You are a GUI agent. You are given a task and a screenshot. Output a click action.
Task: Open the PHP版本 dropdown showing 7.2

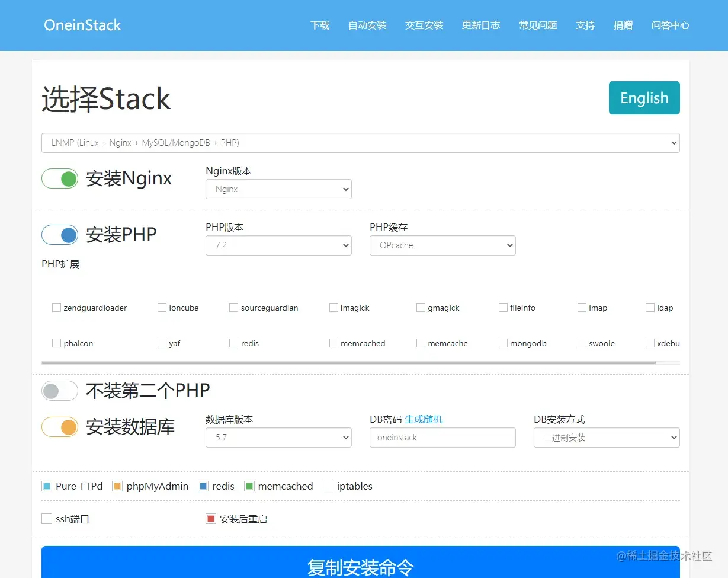point(278,245)
